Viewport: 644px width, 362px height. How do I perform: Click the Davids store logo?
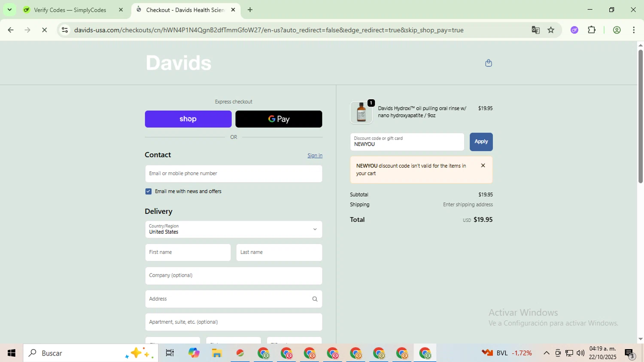(x=179, y=63)
